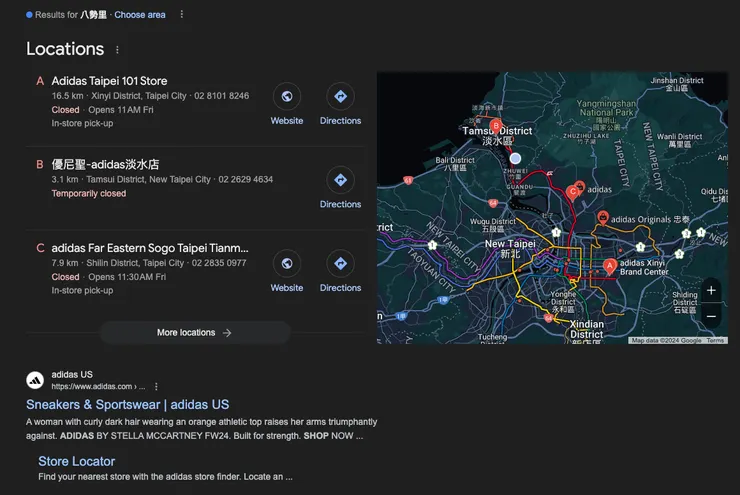Open map Terms link
Screen dimensions: 740x495
coord(715,341)
